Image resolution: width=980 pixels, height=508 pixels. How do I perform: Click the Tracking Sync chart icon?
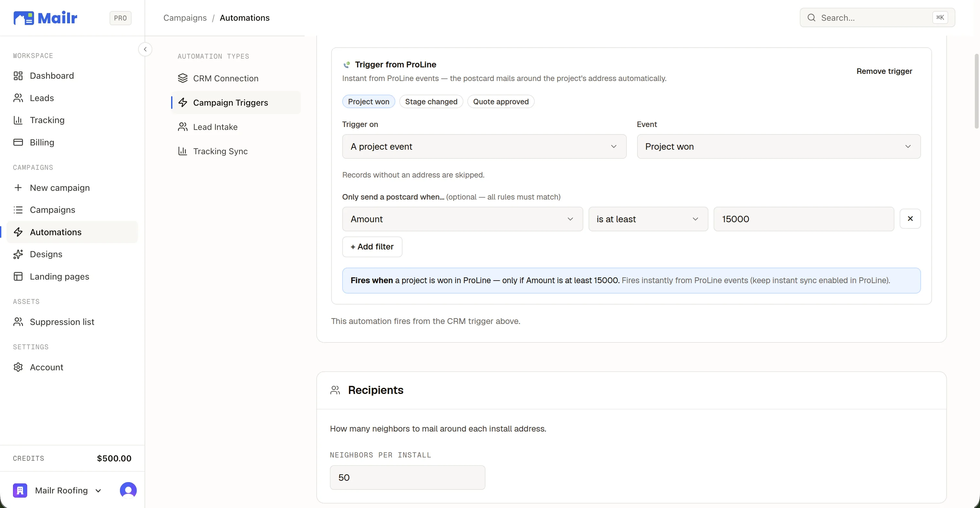pos(182,151)
